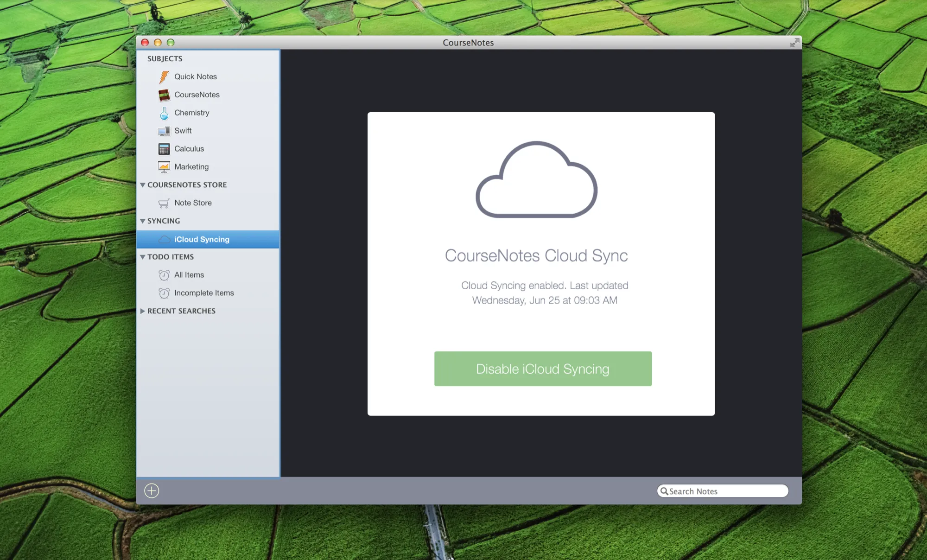Click the Incomplete Items alarm clock icon
927x560 pixels.
[x=164, y=293]
